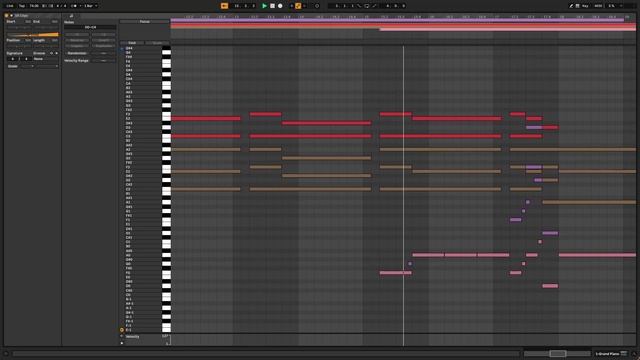Viewport: 640px width, 360px height.
Task: Open the scale name dropdown in clip panel
Action: point(48,66)
